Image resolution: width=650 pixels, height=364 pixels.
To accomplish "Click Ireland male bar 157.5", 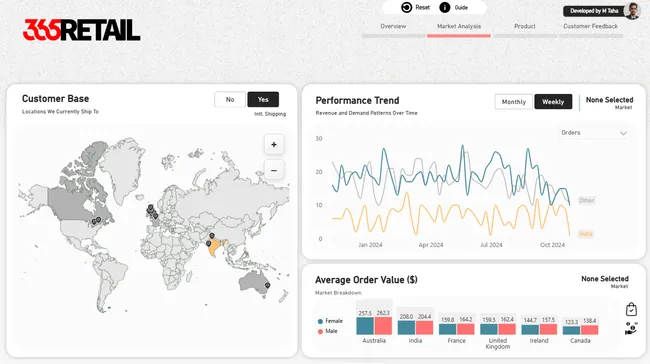I will tap(548, 330).
